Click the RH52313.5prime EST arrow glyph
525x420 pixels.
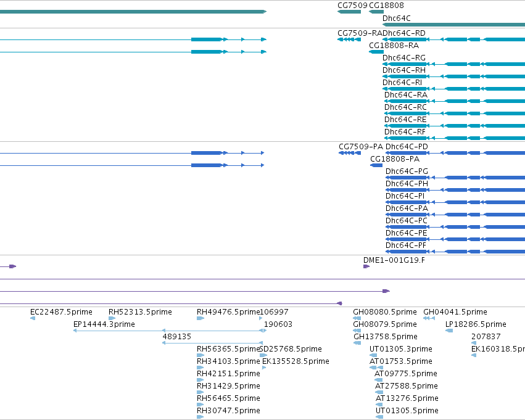pos(112,318)
